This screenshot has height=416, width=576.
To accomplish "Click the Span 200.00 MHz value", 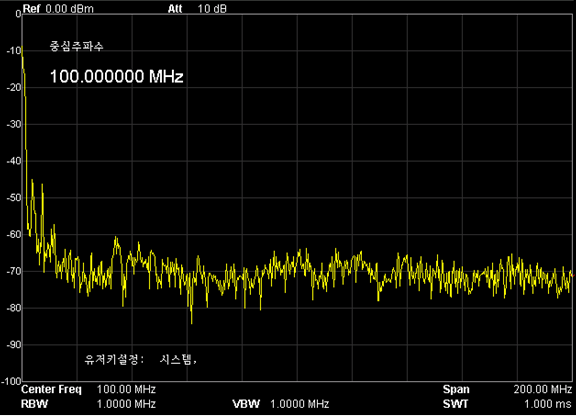I will pos(543,389).
